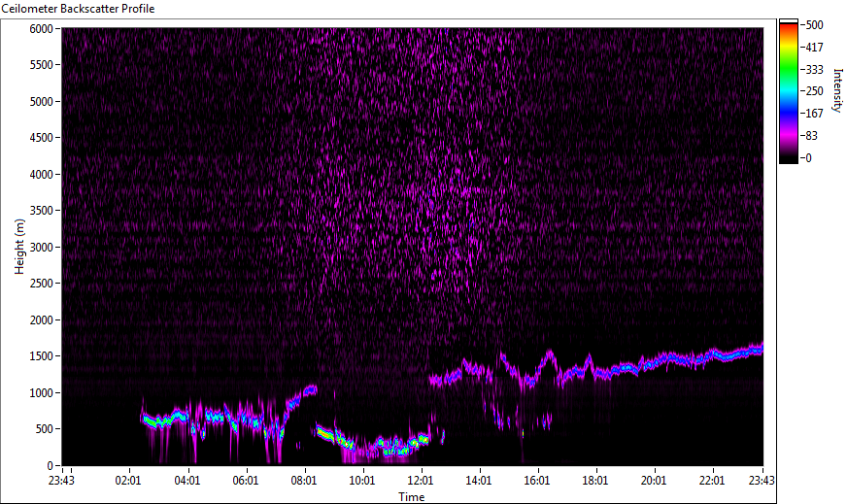The width and height of the screenshot is (847, 504).
Task: Click the 16:01 time axis label
Action: (537, 481)
